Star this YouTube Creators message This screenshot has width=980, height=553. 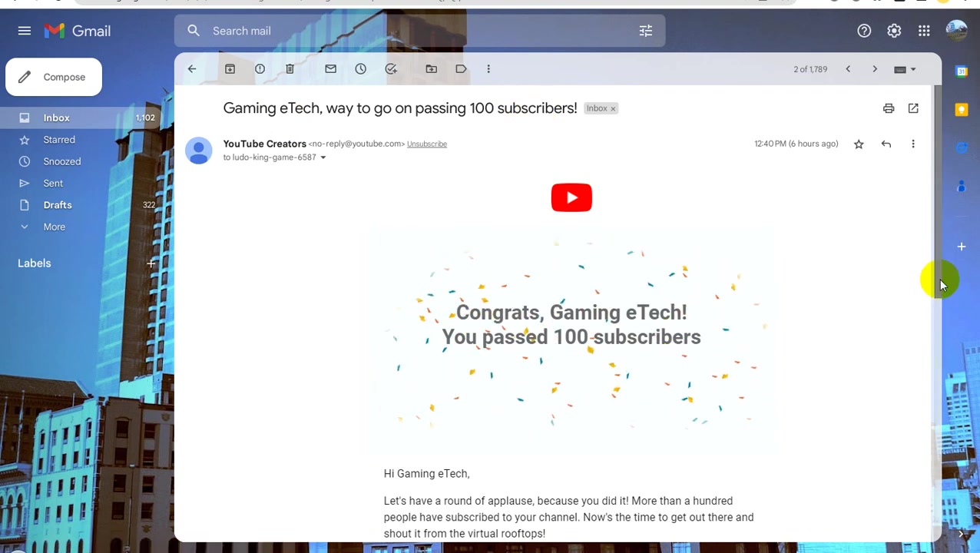(x=859, y=144)
